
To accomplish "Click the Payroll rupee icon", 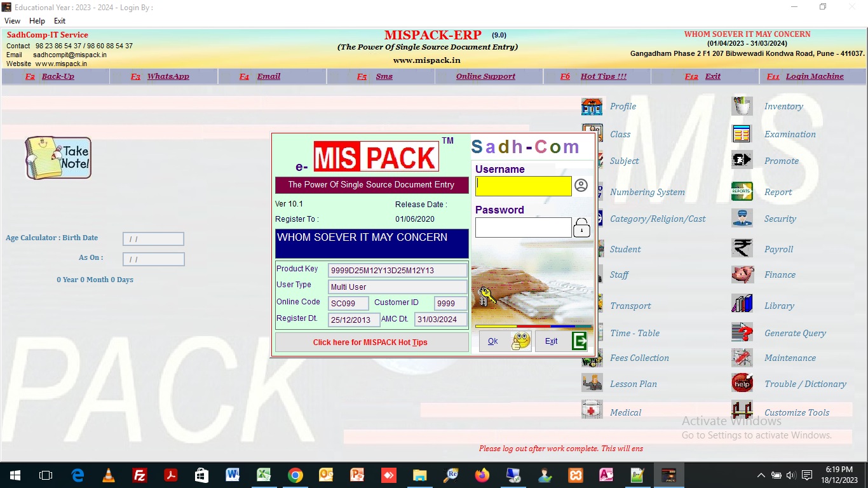I will (742, 248).
